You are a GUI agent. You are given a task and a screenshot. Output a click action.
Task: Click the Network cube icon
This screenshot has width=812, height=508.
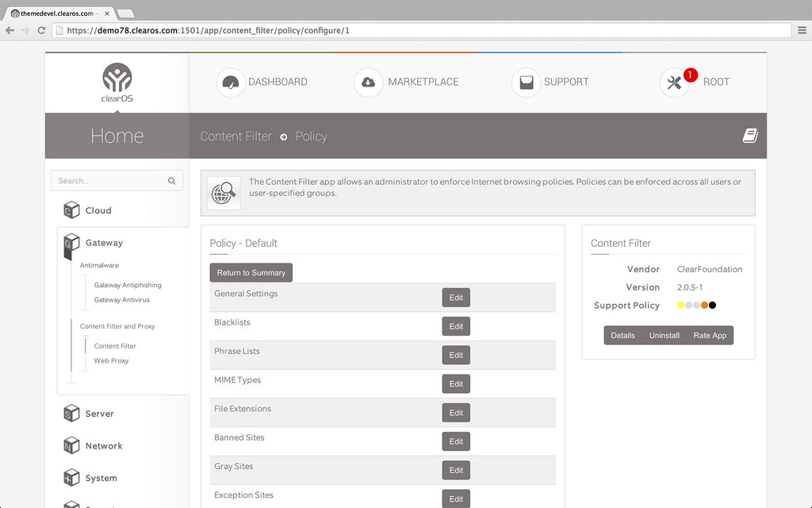[71, 445]
